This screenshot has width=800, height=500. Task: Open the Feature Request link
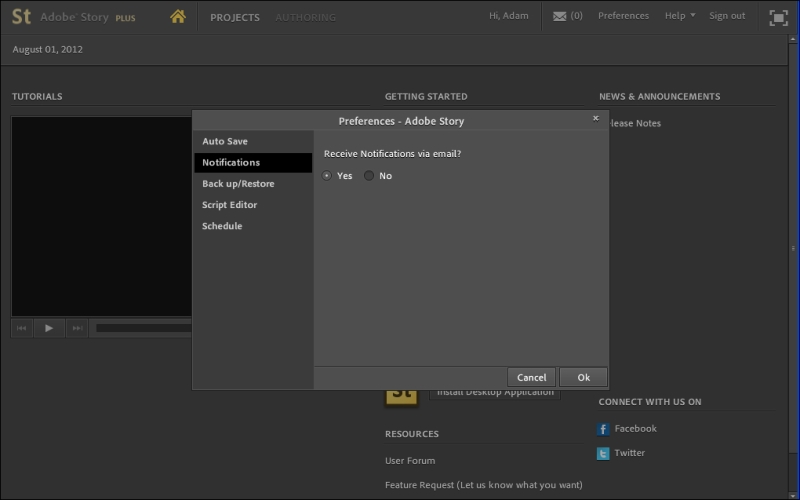[484, 485]
